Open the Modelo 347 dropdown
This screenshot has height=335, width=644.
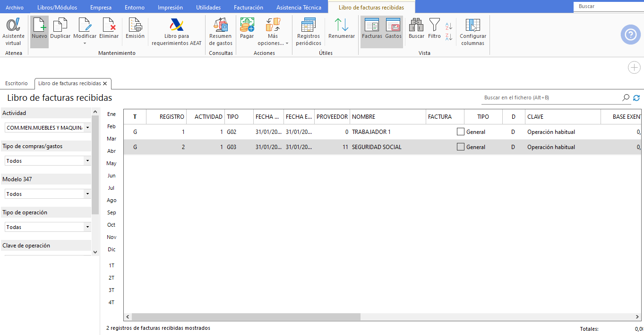[x=48, y=194]
